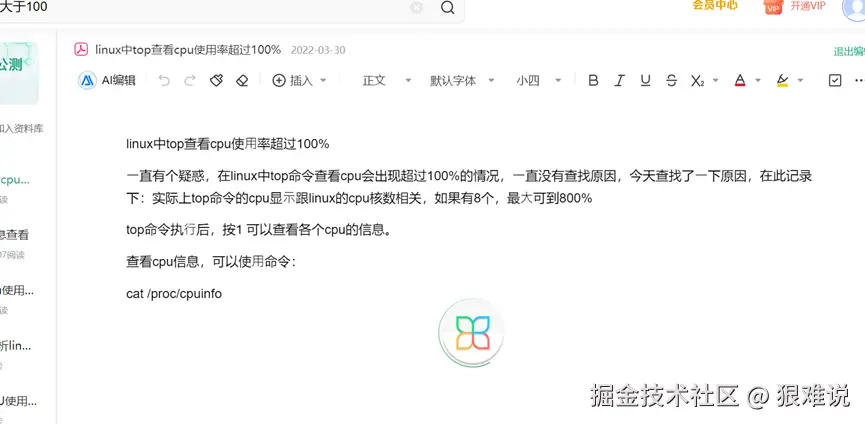The height and width of the screenshot is (424, 865).
Task: Click 加入资料库 in sidebar
Action: point(22,128)
